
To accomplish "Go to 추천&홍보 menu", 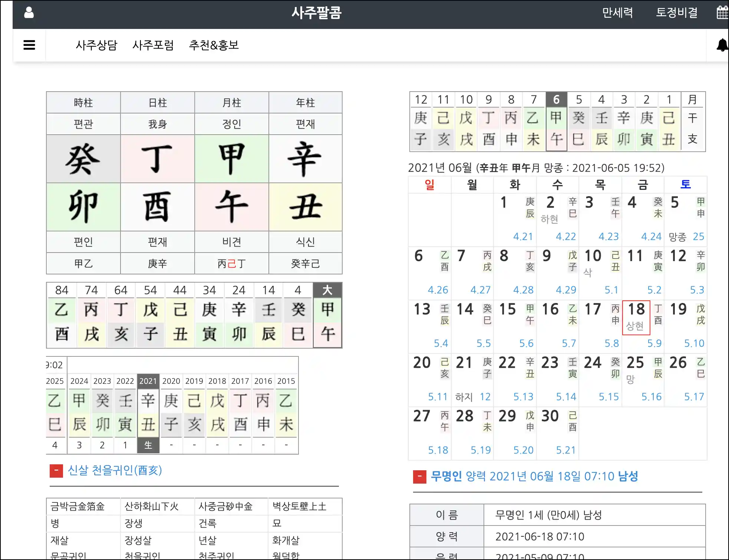I will [214, 45].
